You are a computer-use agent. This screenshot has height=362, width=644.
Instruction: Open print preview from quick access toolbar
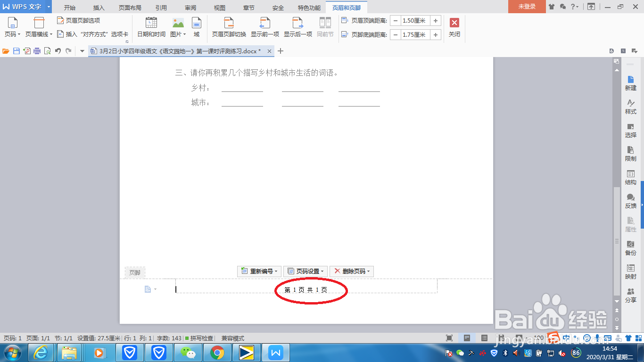(47, 51)
